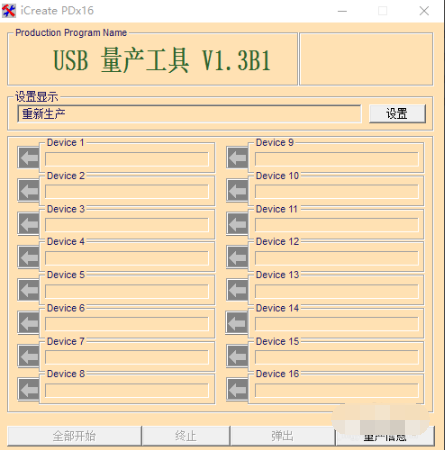
Task: Click the arrow icon beside Device 4
Action: [x=29, y=257]
